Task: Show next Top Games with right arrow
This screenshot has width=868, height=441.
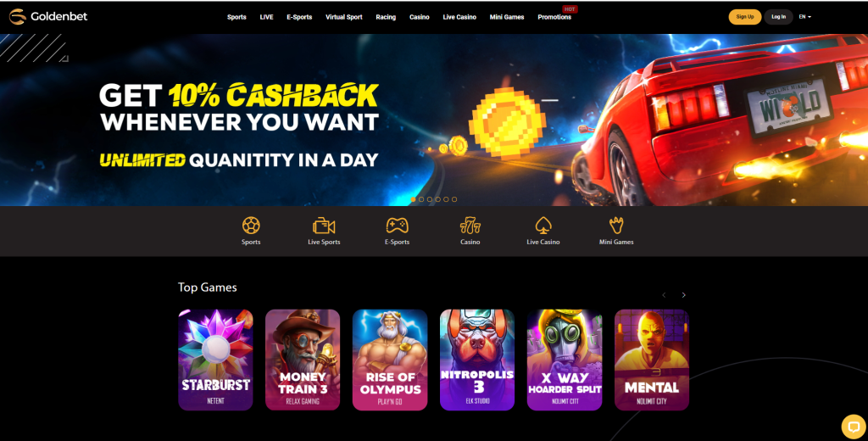Action: (684, 295)
